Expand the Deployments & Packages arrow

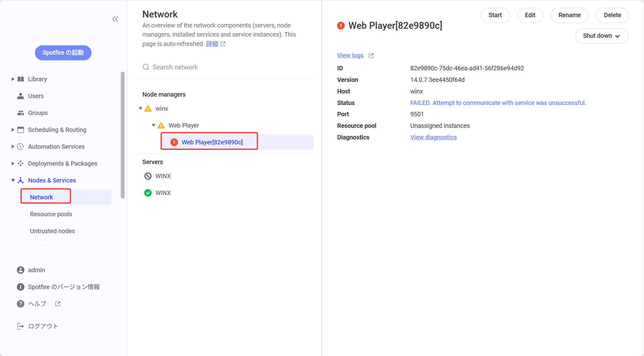tap(13, 163)
